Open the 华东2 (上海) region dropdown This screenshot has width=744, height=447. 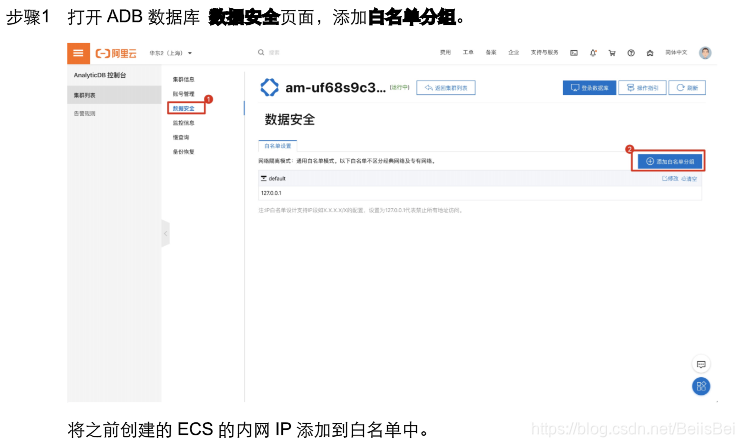(171, 53)
